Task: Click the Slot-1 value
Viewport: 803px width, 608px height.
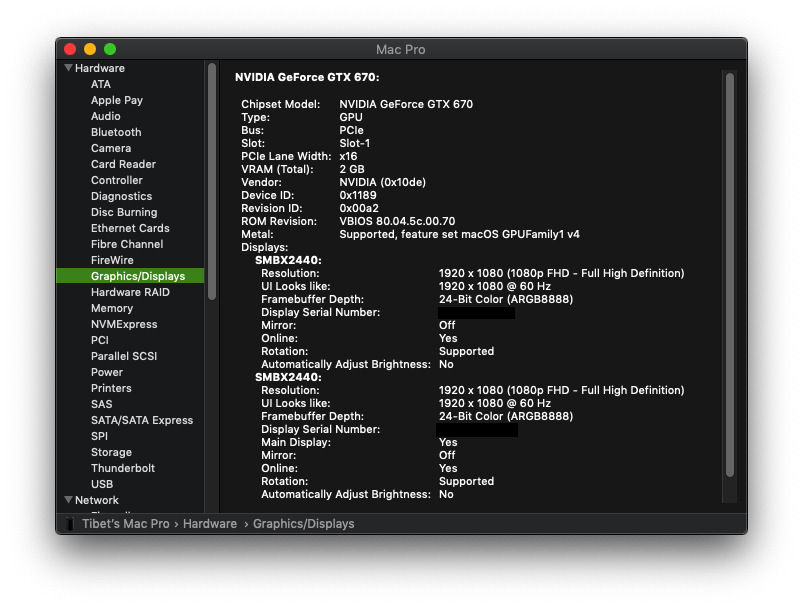Action: 354,143
